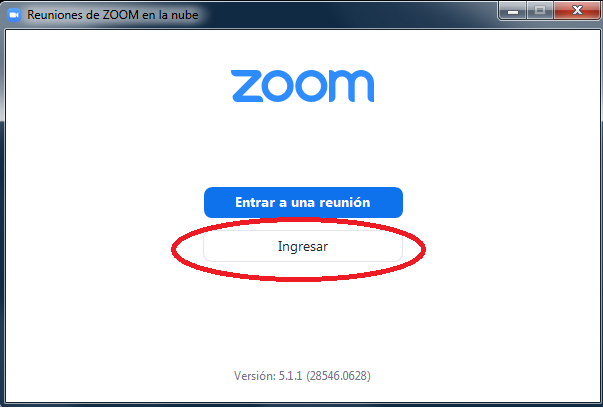Sign in with the Ingresar button
This screenshot has width=603, height=408.
point(303,246)
